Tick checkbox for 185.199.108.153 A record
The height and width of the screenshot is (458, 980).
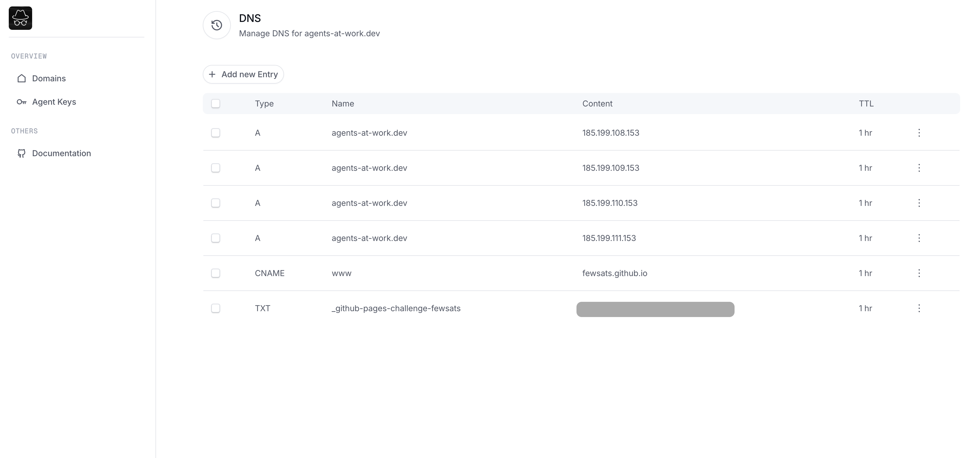coord(216,133)
